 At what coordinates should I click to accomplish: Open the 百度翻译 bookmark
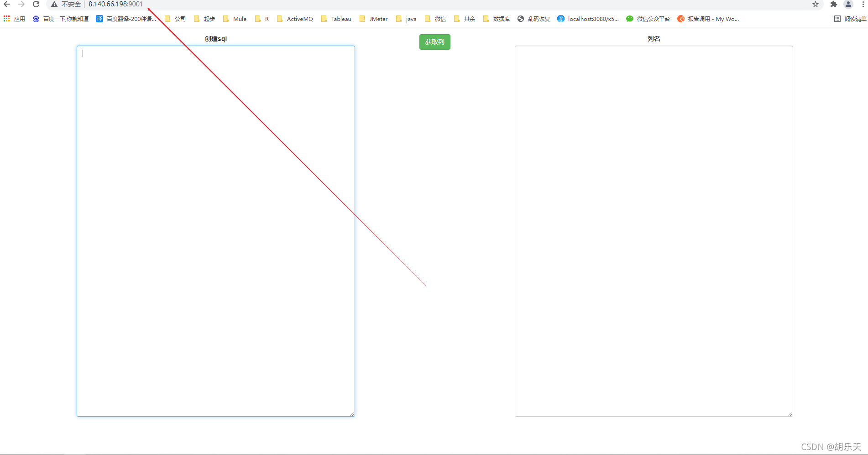(126, 19)
